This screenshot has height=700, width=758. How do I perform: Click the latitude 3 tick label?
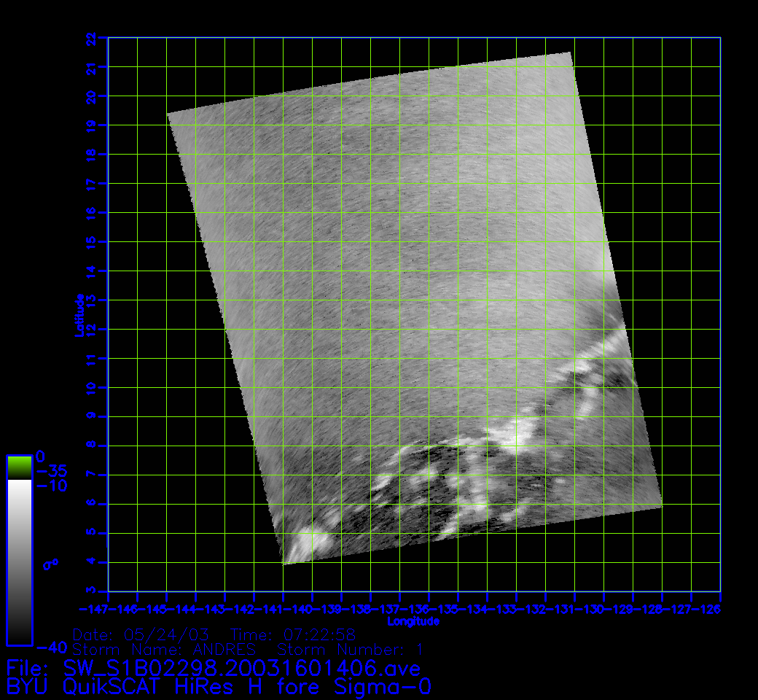click(x=91, y=591)
